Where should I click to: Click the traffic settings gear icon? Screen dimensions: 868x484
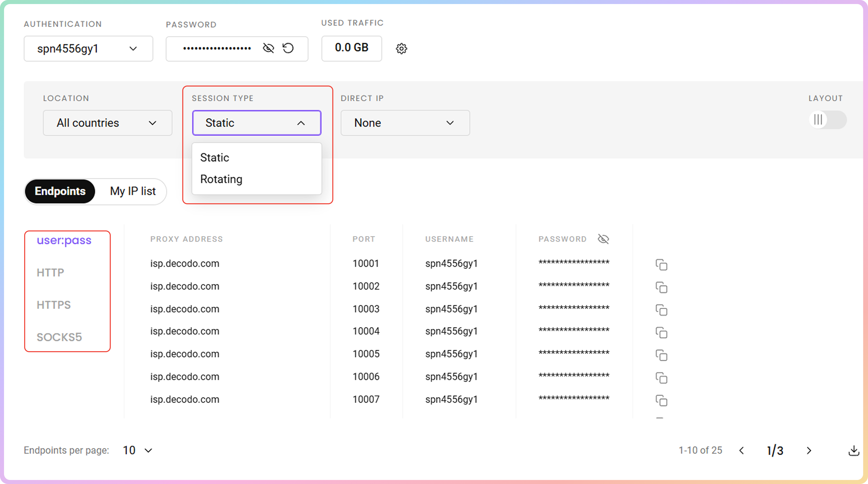401,49
